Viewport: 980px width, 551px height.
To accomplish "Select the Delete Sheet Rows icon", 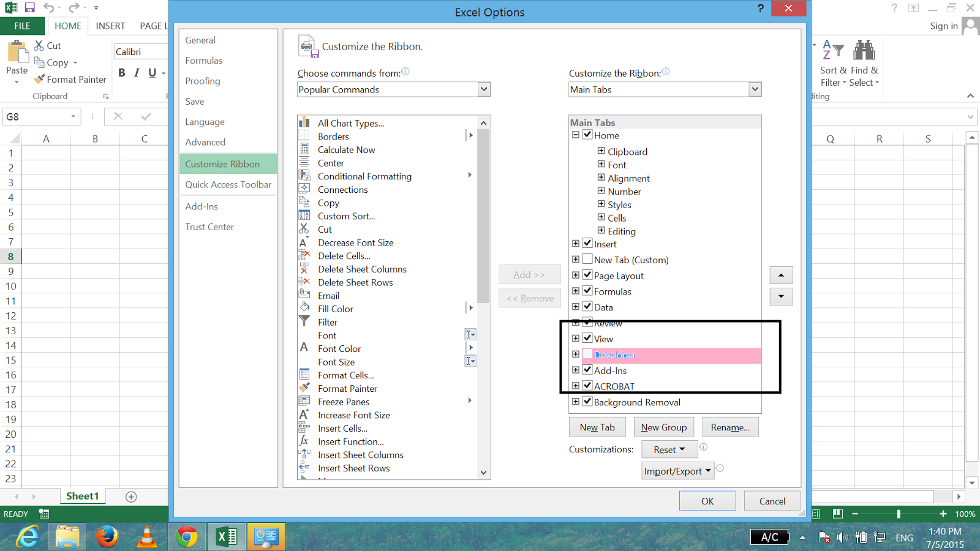I will click(304, 282).
